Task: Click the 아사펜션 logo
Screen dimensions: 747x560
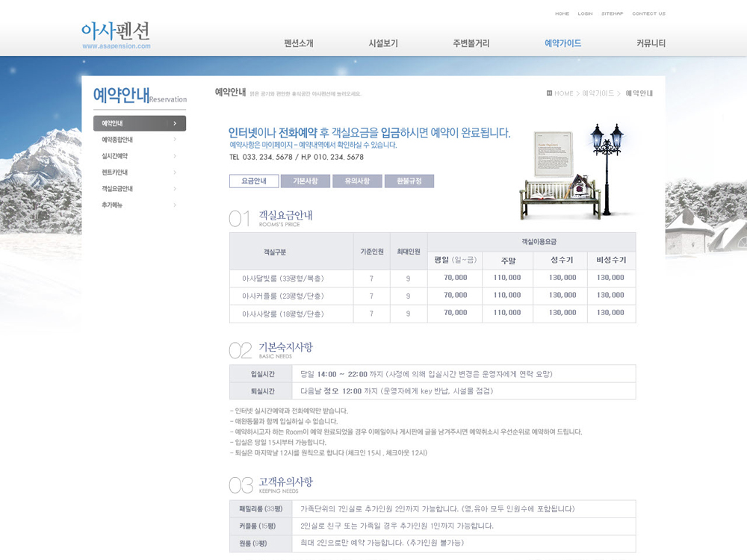Action: pos(116,34)
